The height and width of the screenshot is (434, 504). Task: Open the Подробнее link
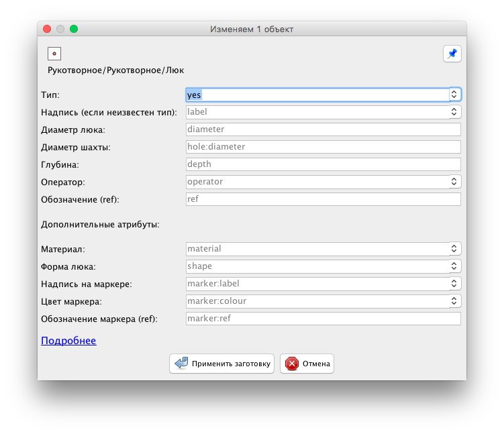click(68, 341)
